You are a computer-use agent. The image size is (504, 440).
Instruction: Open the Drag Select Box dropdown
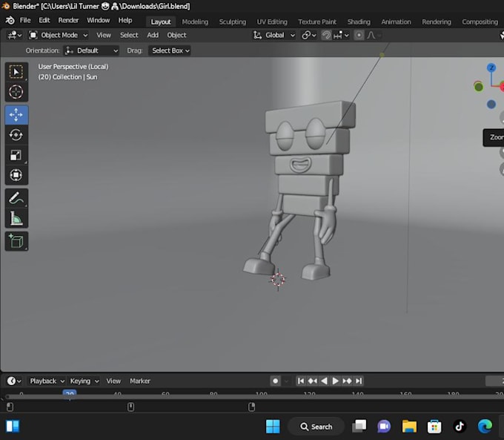(170, 50)
